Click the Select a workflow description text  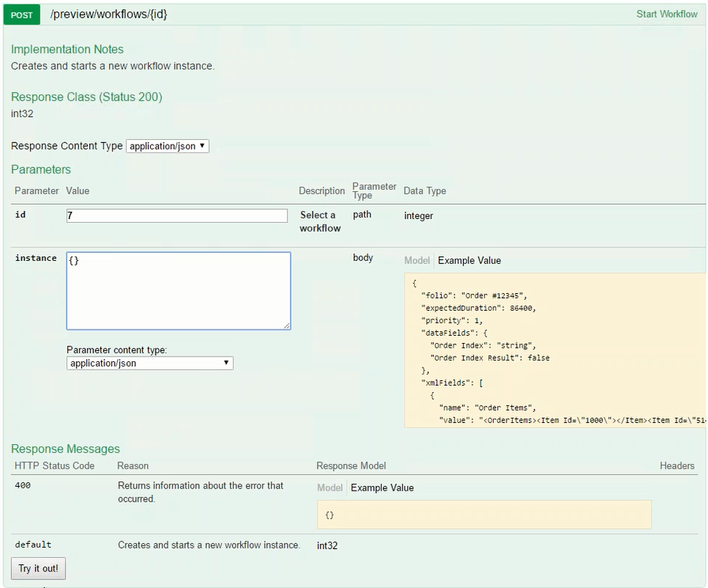(319, 221)
